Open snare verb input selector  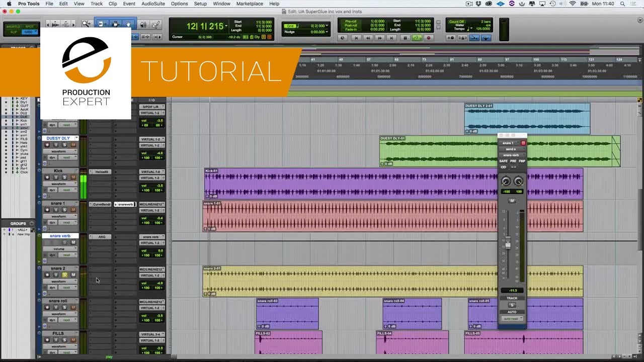point(151,237)
